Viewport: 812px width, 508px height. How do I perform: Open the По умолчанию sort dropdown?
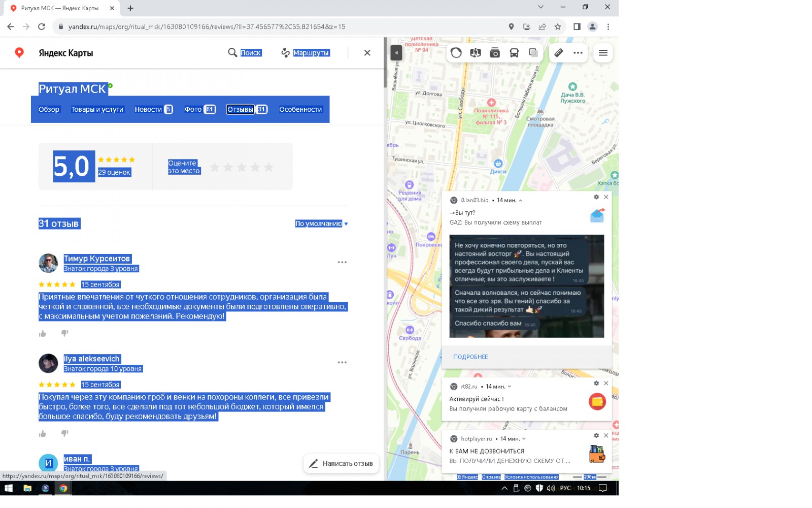coord(322,224)
